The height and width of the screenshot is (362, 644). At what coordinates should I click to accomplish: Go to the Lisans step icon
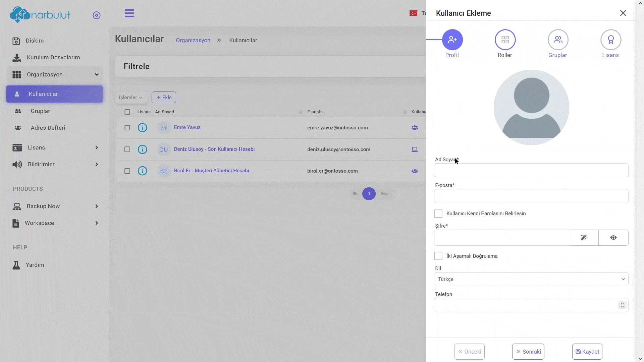click(x=610, y=40)
